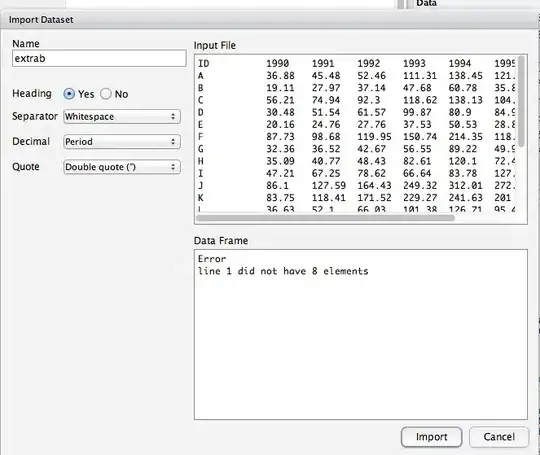
Task: Click the 'line 1 did not have 8 elements' message
Action: pos(283,271)
